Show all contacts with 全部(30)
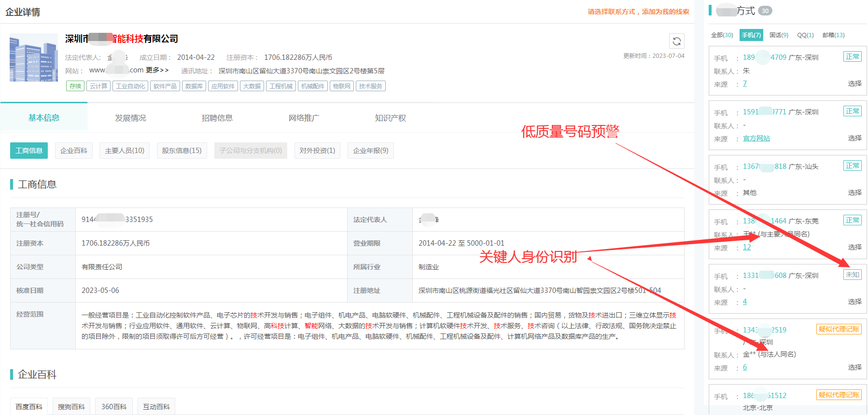 [722, 35]
